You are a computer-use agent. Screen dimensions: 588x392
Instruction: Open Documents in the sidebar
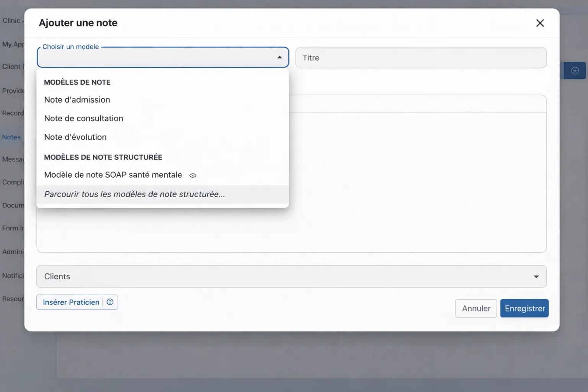(13, 205)
